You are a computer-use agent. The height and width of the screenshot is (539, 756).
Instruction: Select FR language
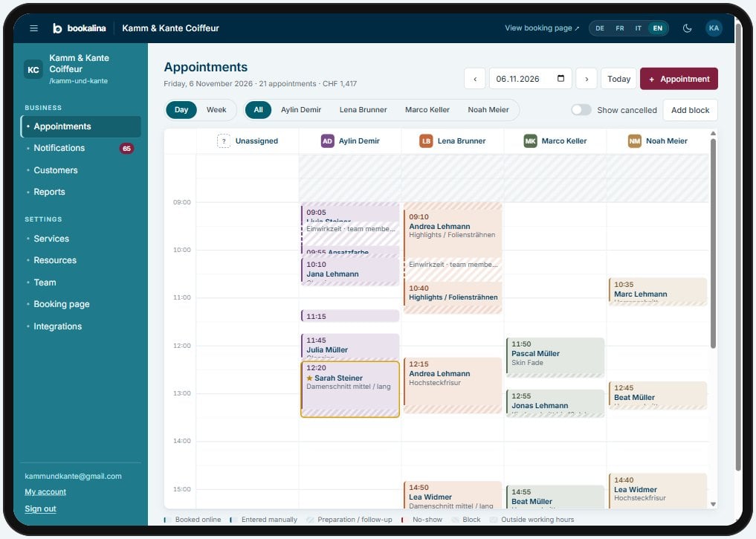coord(619,28)
